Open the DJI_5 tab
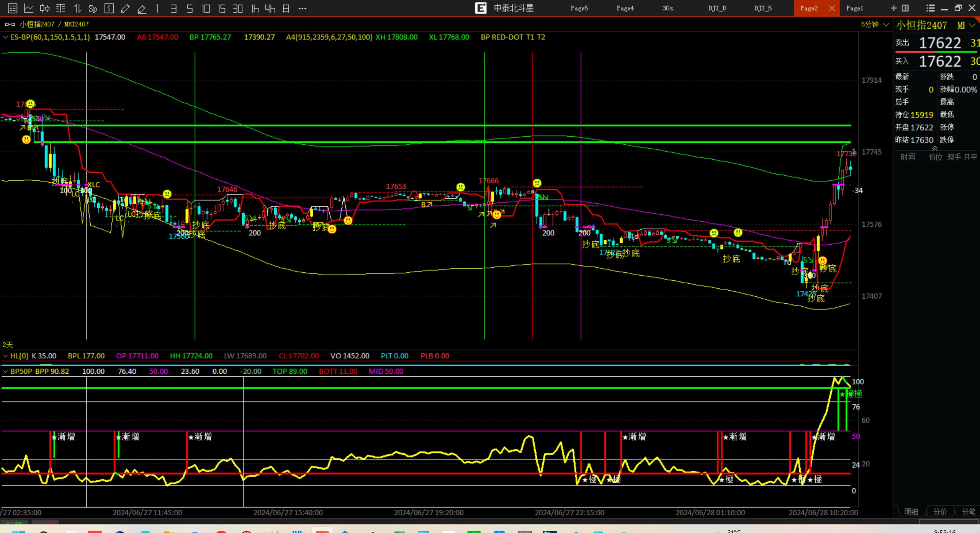The image size is (980, 533). click(763, 8)
